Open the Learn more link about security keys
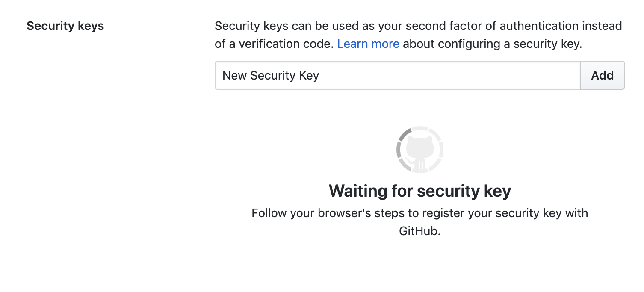Viewport: 644px width, 292px height. [368, 44]
